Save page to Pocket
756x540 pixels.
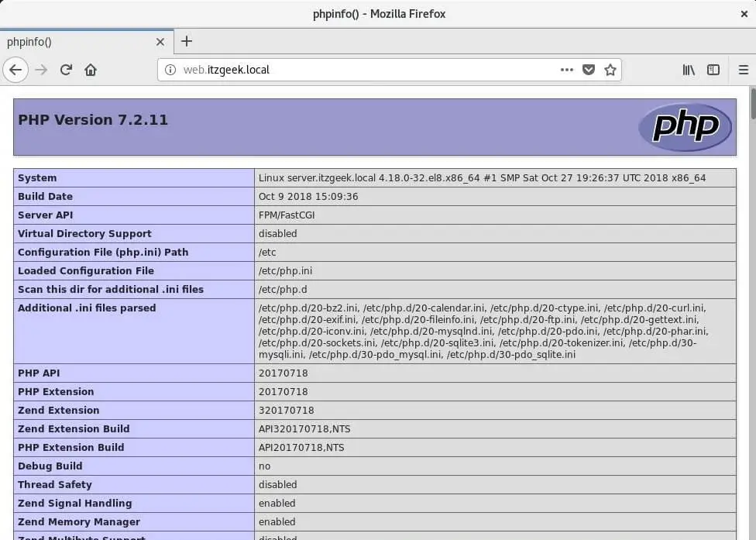[589, 70]
